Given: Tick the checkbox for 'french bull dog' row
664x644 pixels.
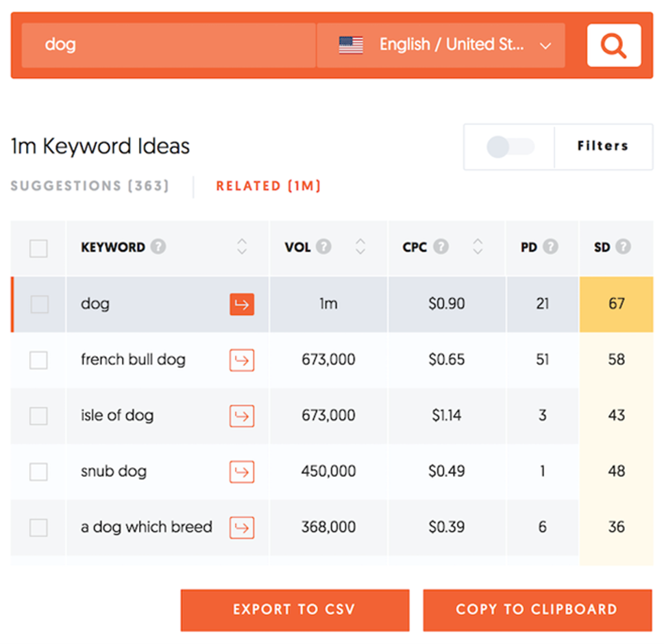Looking at the screenshot, I should click(38, 360).
